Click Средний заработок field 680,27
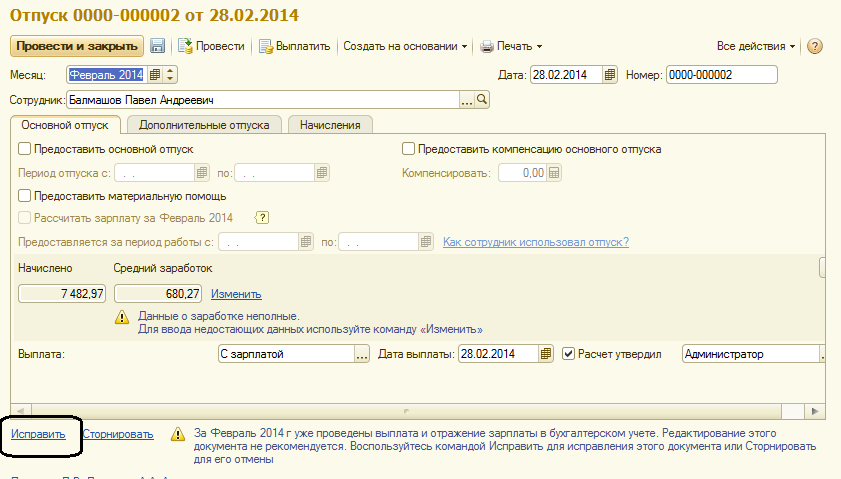841x479 pixels. coord(158,294)
